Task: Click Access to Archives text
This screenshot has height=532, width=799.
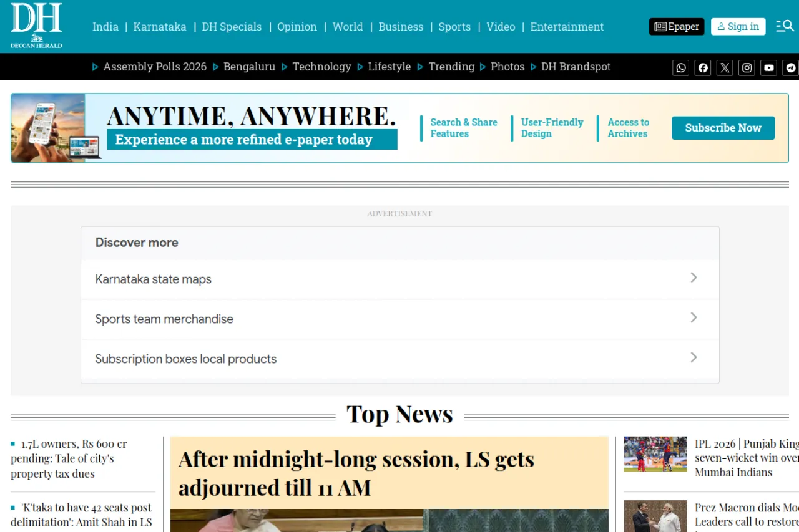Action: pos(628,128)
